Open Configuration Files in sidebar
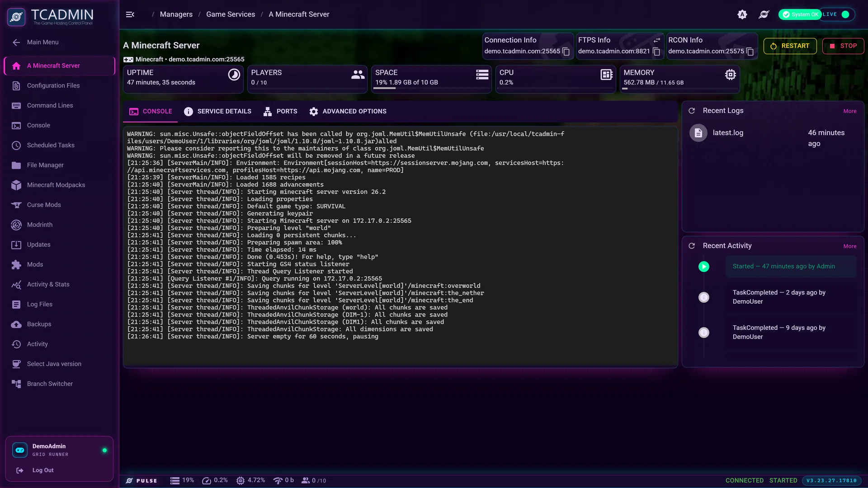The width and height of the screenshot is (868, 488). click(60, 86)
